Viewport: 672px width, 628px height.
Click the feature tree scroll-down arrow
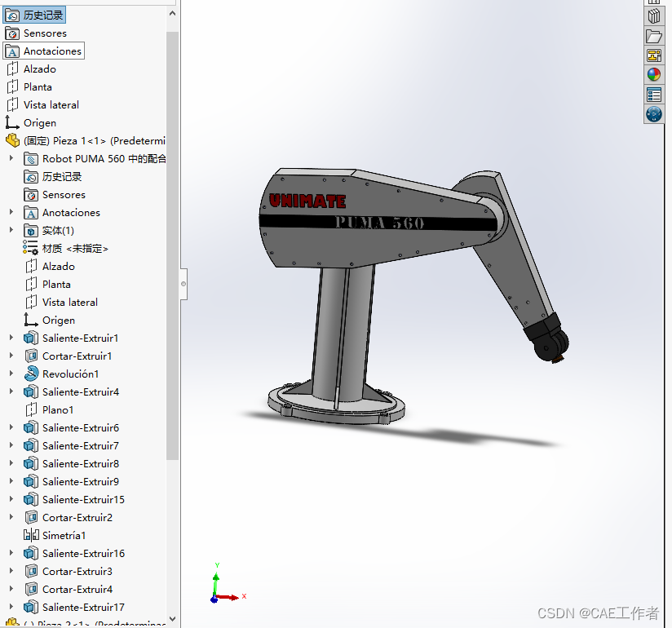172,619
